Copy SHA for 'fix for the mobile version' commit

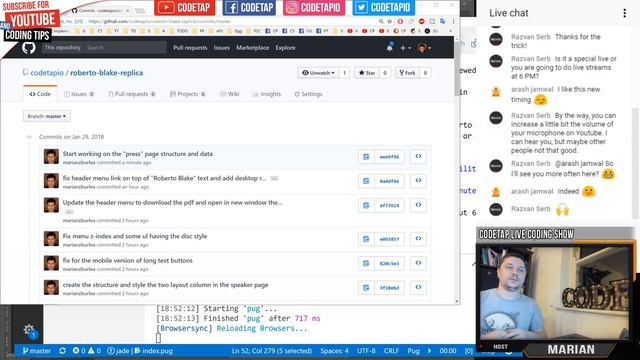366,263
